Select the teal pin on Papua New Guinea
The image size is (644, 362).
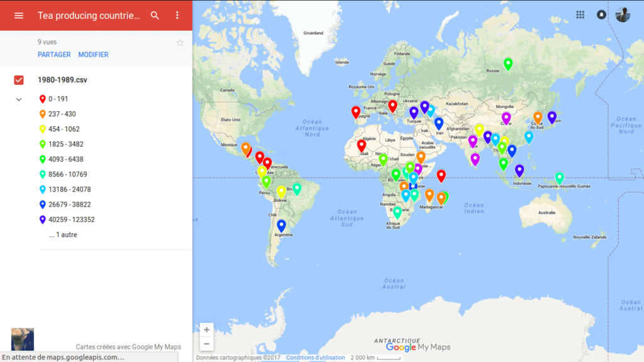coord(559,178)
